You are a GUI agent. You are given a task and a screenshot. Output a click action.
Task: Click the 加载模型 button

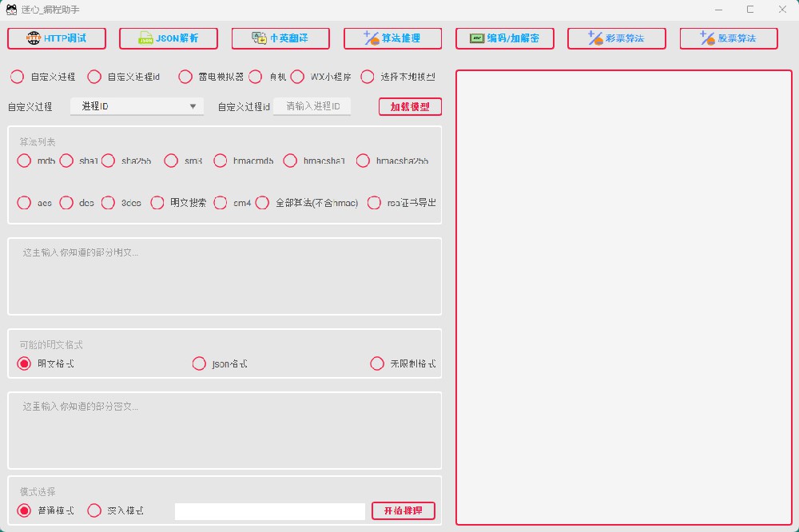(x=409, y=105)
